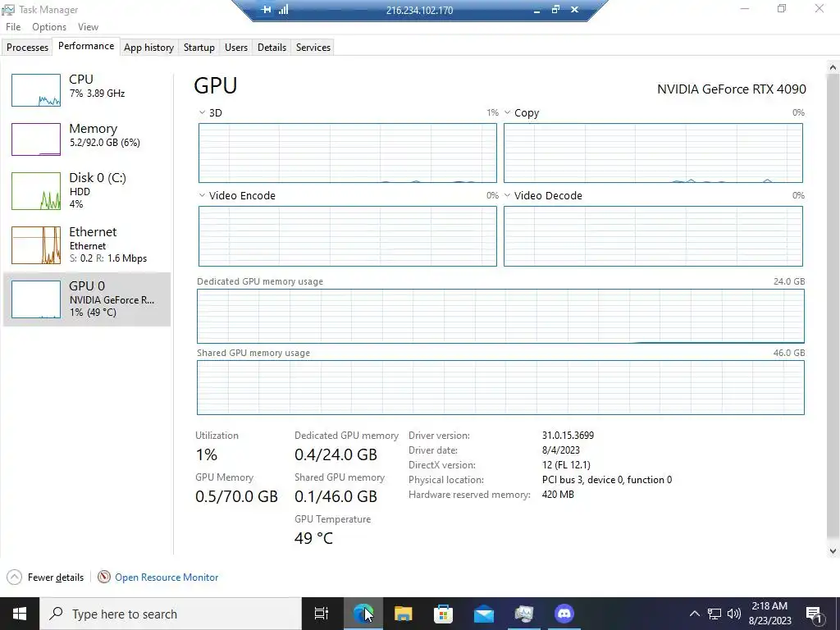The height and width of the screenshot is (630, 840).
Task: Click the connection signal strength icon
Action: (283, 10)
